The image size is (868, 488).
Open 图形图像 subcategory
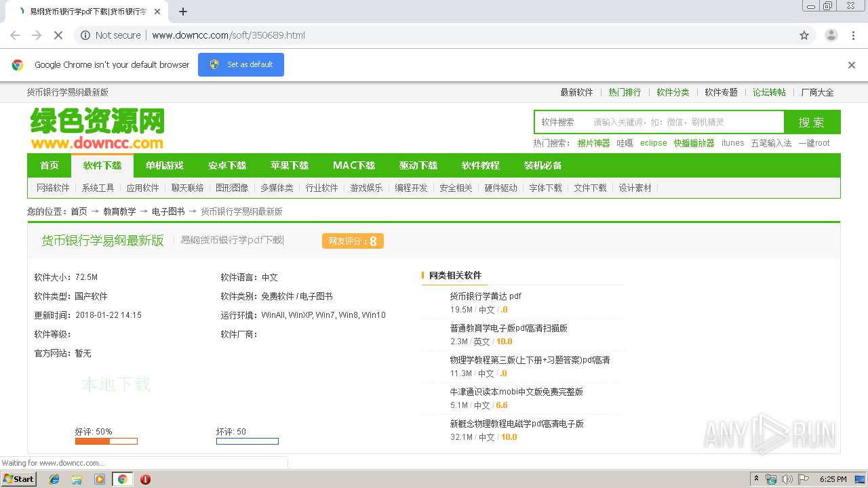click(x=232, y=188)
